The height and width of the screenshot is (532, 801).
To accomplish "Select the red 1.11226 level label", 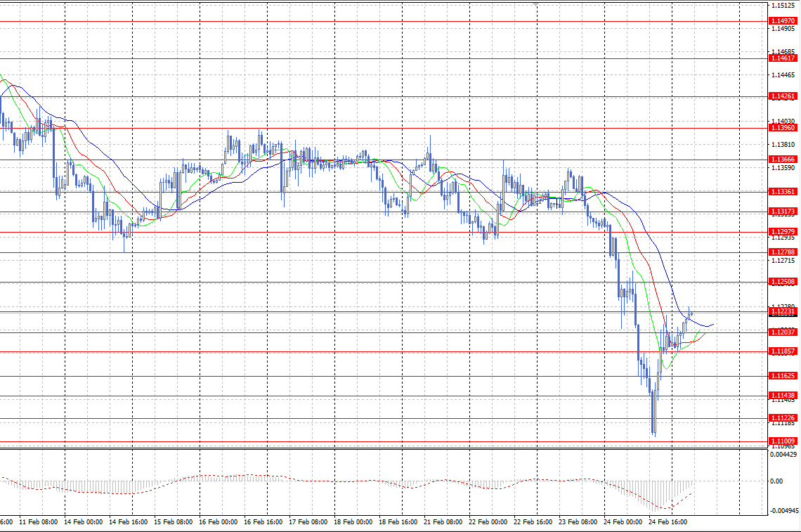I will (x=783, y=418).
